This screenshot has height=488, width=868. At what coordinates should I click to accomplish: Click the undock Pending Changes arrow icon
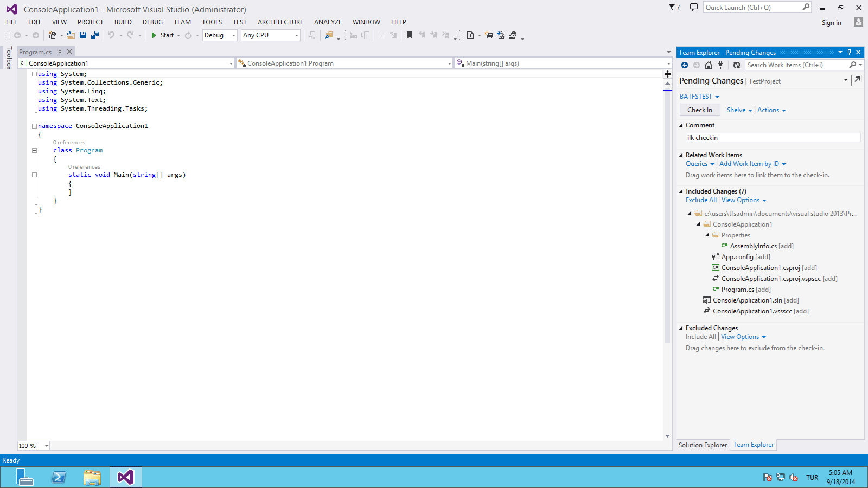point(858,79)
